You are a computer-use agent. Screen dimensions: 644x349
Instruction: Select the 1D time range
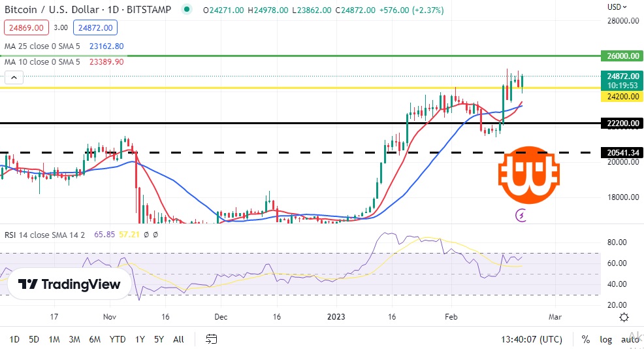(14, 340)
